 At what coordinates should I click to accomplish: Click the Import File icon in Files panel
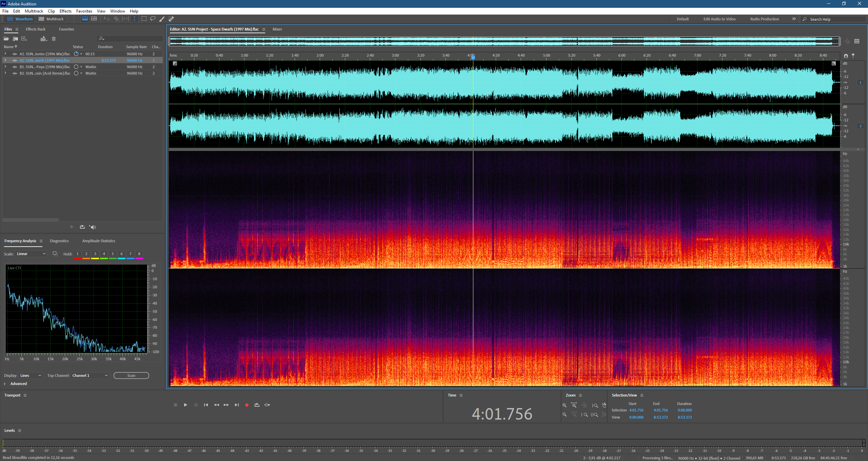[x=15, y=39]
